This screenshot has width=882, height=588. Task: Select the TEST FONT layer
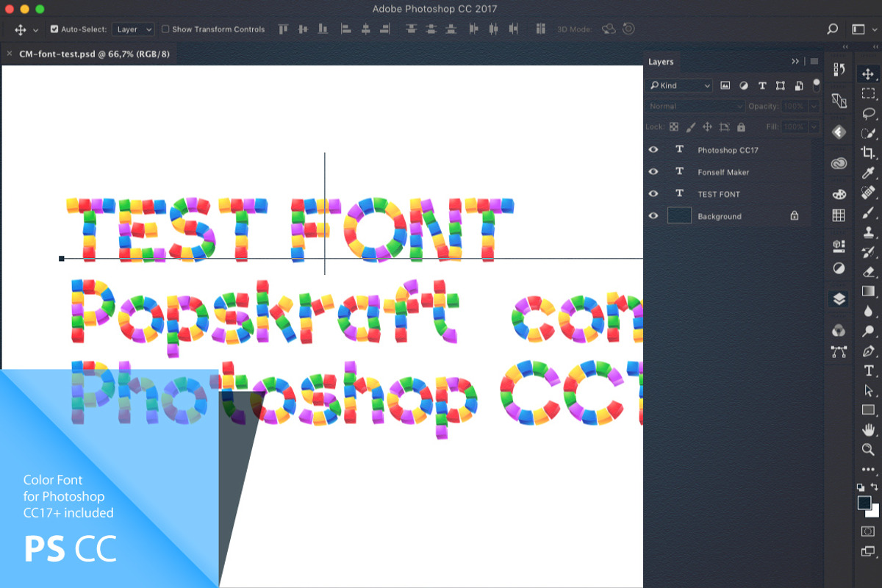point(728,194)
